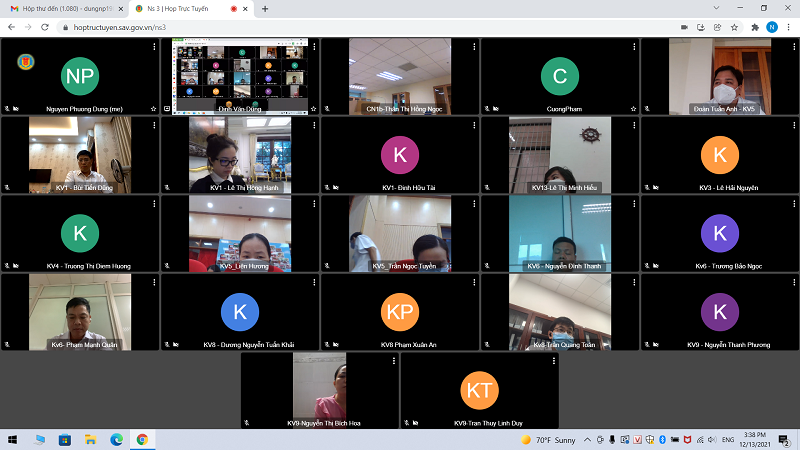800x450 pixels.
Task: Click the share page icon in address bar
Action: (x=717, y=27)
